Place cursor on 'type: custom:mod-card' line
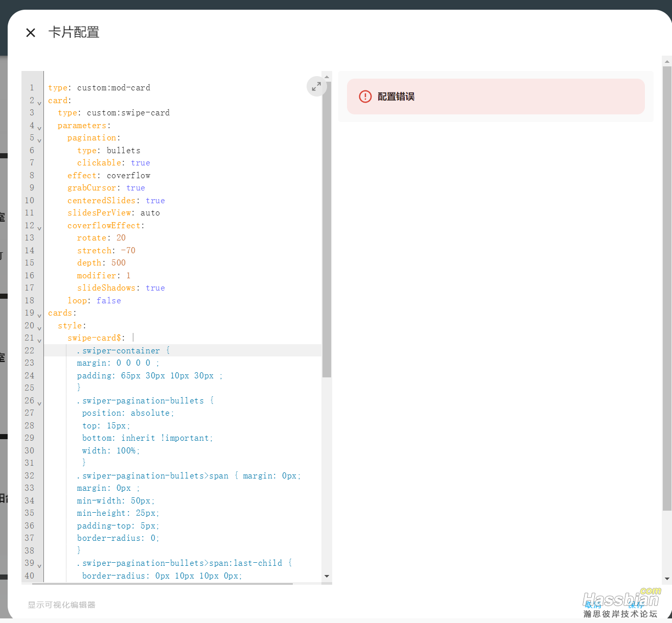The height and width of the screenshot is (623, 672). pyautogui.click(x=99, y=88)
